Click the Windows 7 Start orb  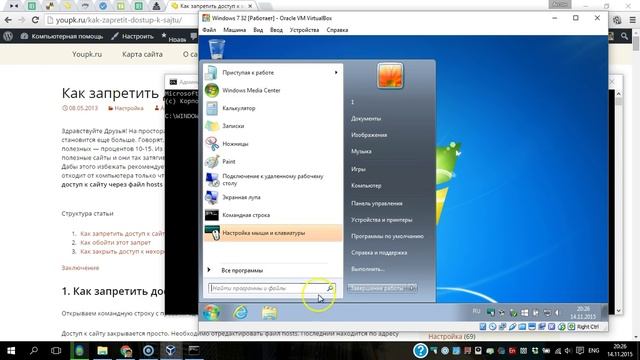tap(211, 313)
